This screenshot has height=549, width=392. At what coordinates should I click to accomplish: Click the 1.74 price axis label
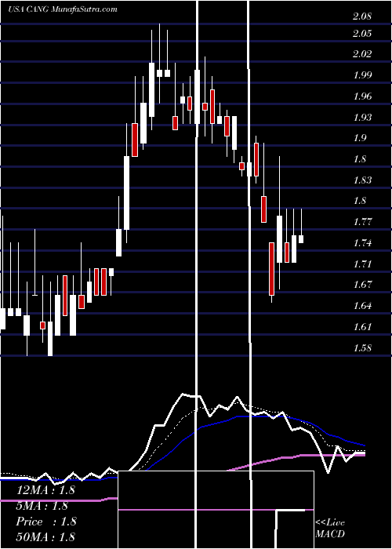(x=362, y=242)
